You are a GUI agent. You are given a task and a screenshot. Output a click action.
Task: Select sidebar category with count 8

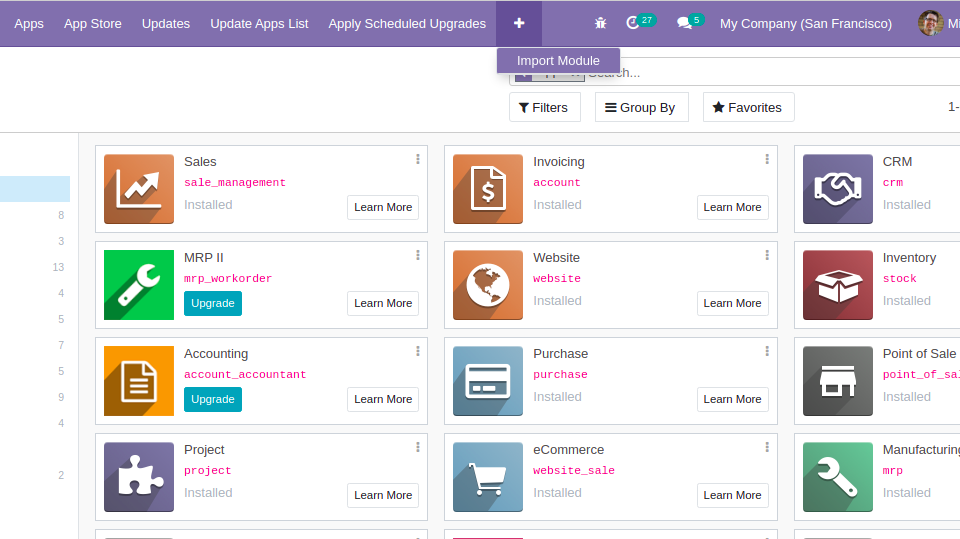[35, 215]
